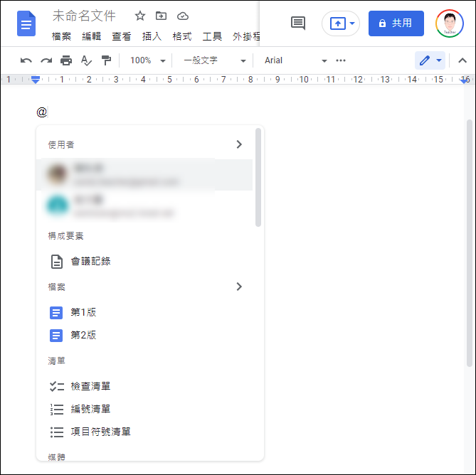Screen dimensions: 476x475
Task: Star the untitled document
Action: tap(140, 16)
